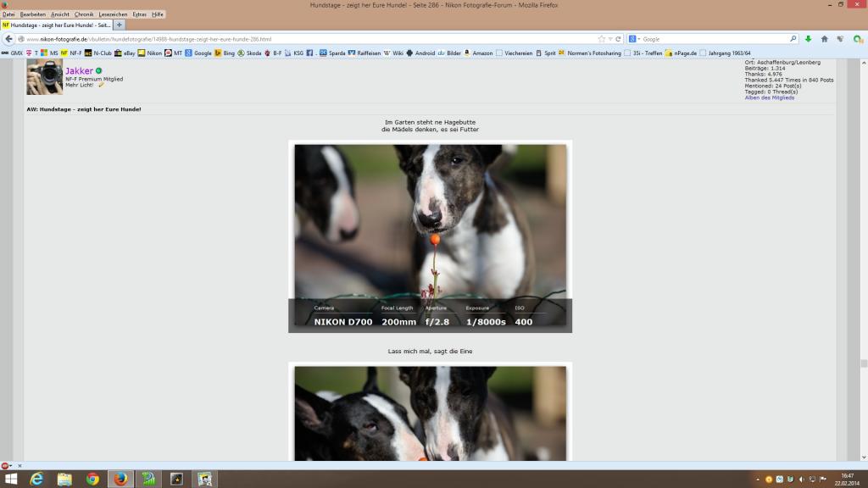Click Jakker's avatar photo
The image size is (868, 488).
click(44, 77)
